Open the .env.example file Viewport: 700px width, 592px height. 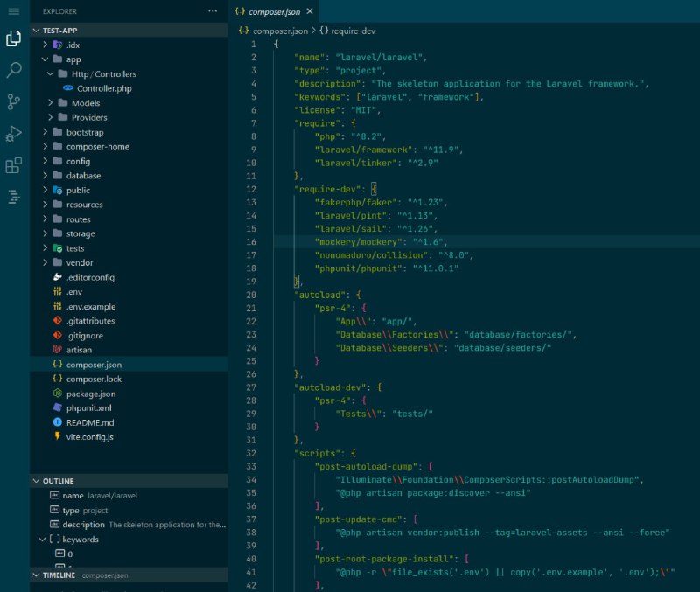click(x=129, y=306)
